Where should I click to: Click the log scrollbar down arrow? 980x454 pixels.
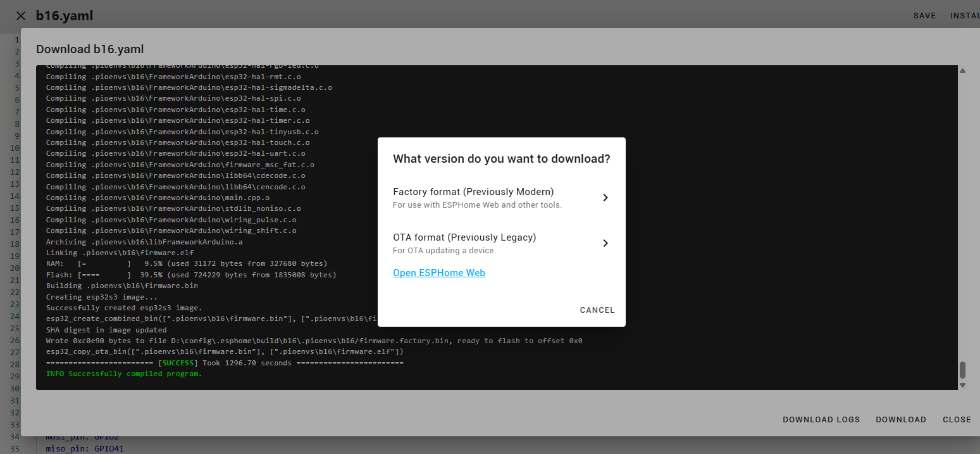point(962,385)
